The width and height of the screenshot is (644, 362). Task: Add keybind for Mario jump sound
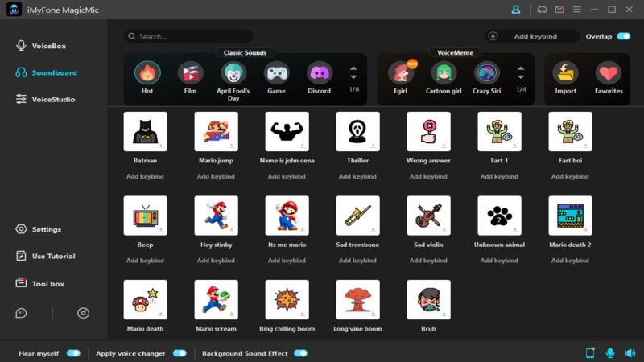point(216,176)
